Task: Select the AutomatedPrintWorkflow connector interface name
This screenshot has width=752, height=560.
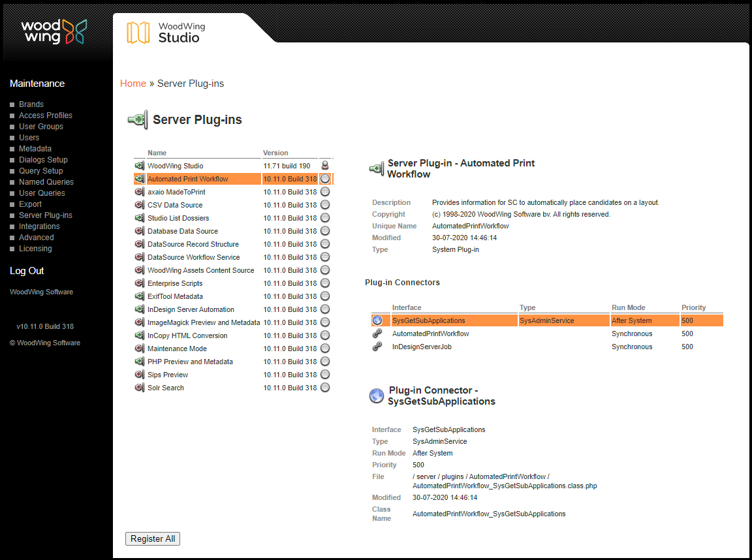Action: (x=430, y=334)
